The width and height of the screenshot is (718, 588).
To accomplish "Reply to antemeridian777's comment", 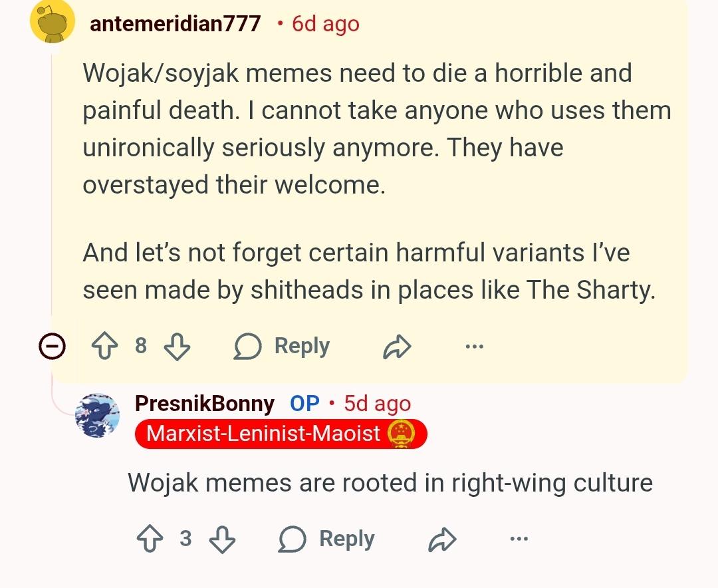I will (282, 347).
